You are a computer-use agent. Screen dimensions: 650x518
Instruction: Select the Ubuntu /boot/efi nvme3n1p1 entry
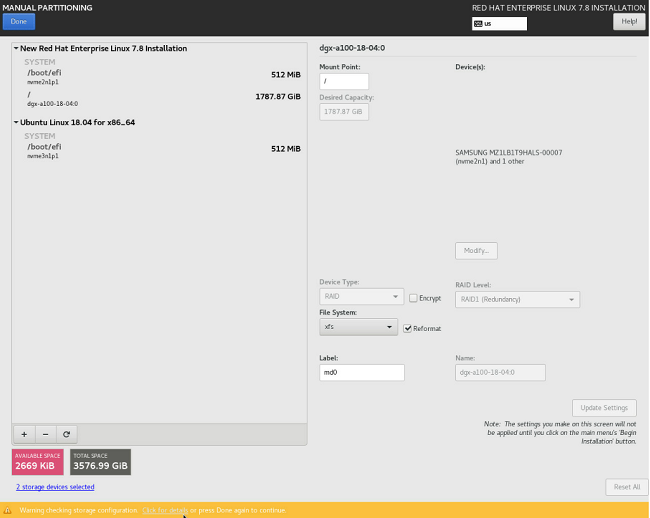(160, 150)
